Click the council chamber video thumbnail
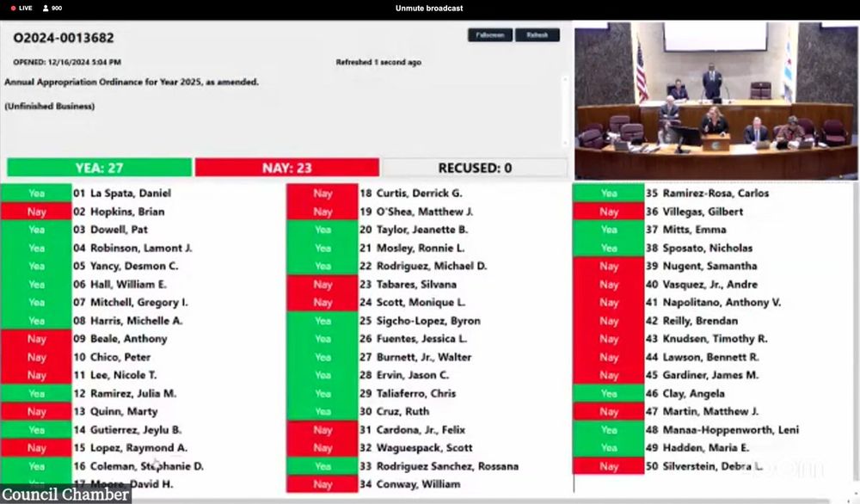The image size is (860, 504). (x=716, y=101)
